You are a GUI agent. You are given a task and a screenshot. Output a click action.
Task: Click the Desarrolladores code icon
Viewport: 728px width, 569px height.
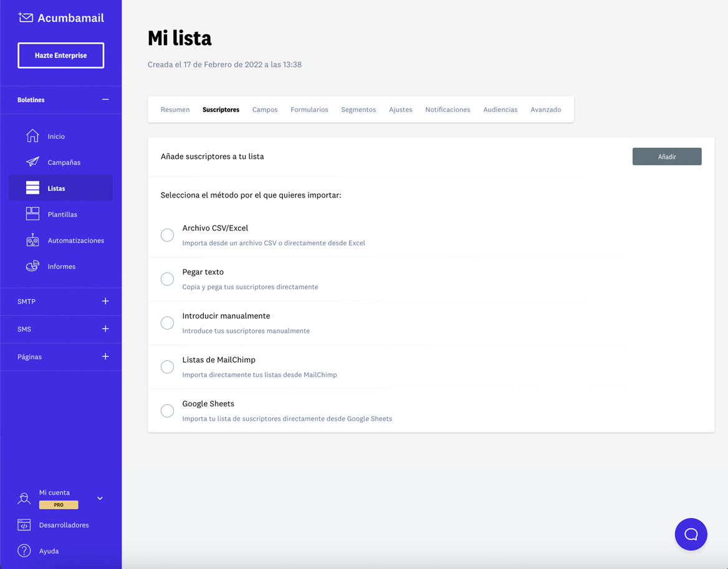coord(24,525)
